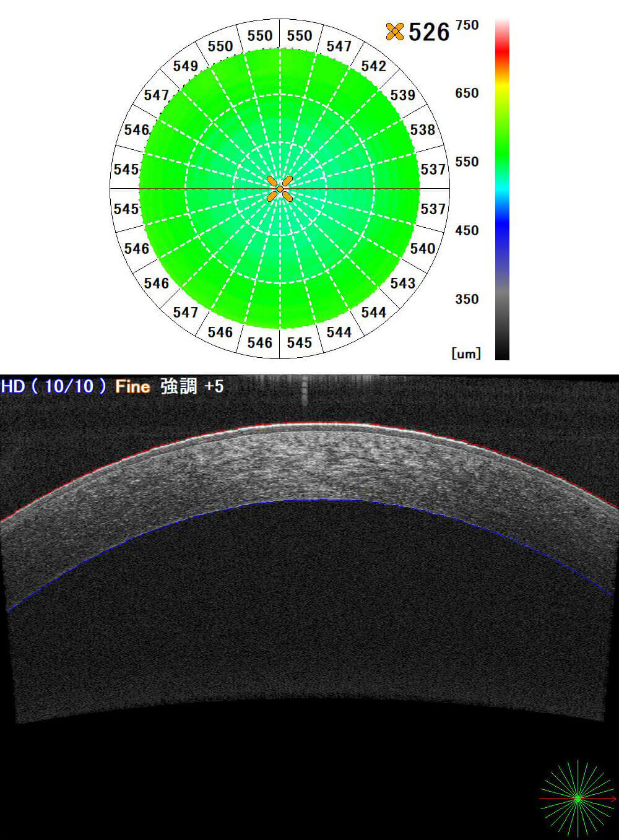The height and width of the screenshot is (840, 619).
Task: Select the 549 thickness sector label
Action: pos(185,66)
